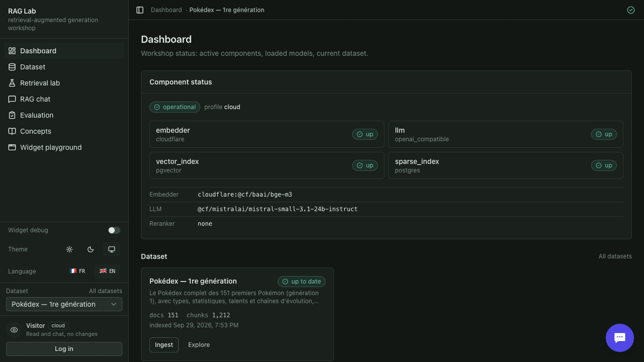Click the 'profile cloud' label
This screenshot has width=644, height=362.
(222, 107)
